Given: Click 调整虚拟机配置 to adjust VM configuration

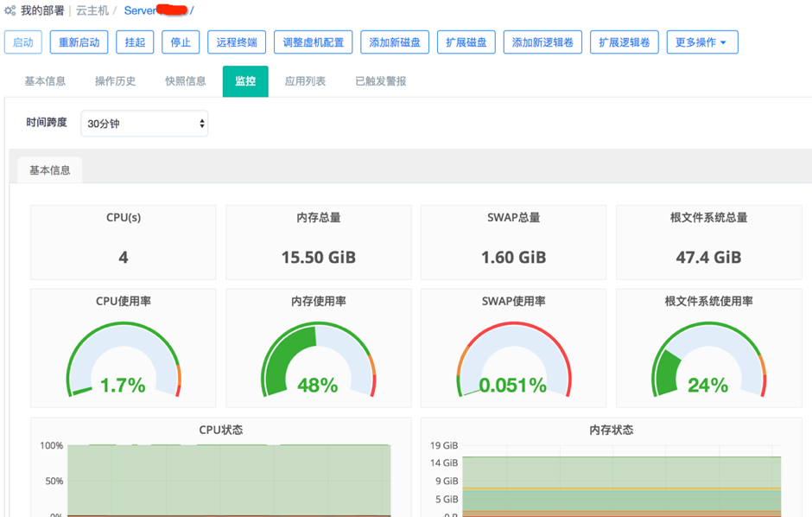Looking at the screenshot, I should click(x=313, y=41).
